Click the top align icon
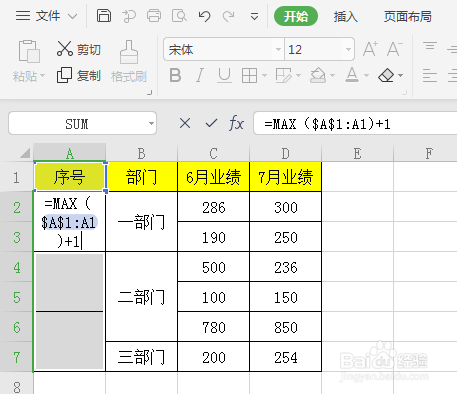 [x=430, y=46]
